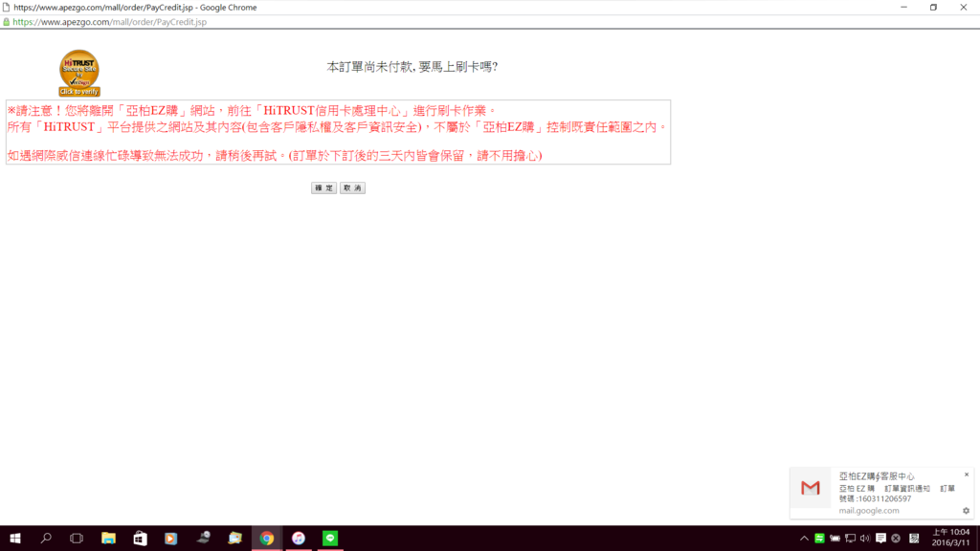980x551 pixels.
Task: Open File Explorer from taskbar
Action: pyautogui.click(x=108, y=538)
